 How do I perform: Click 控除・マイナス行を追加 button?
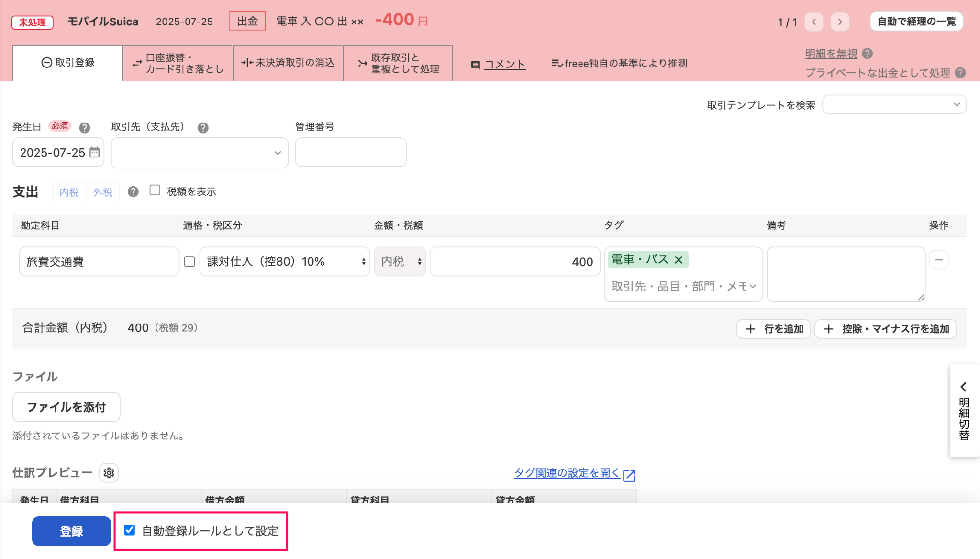pyautogui.click(x=885, y=329)
